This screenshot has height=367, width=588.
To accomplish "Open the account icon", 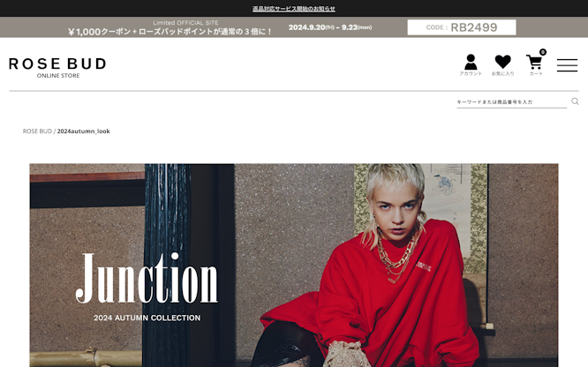I will pyautogui.click(x=471, y=62).
